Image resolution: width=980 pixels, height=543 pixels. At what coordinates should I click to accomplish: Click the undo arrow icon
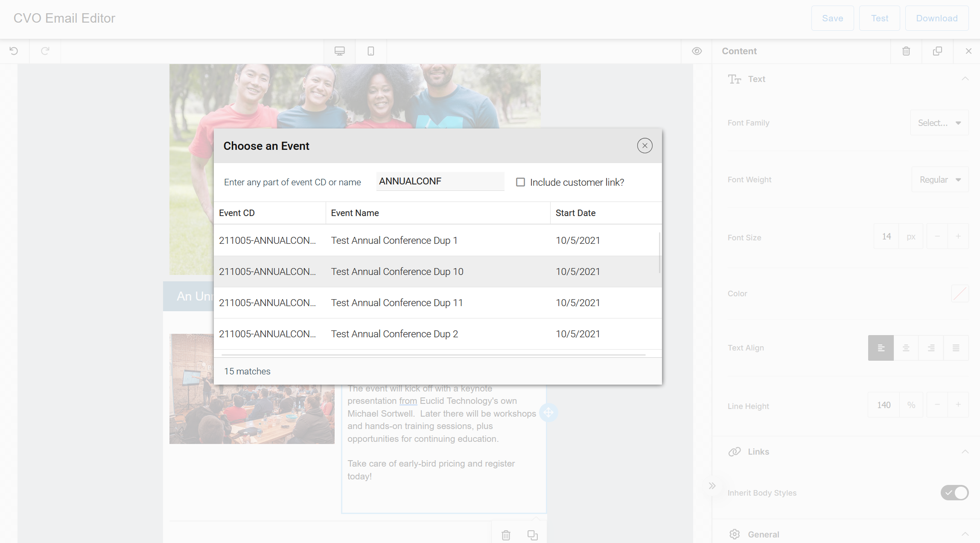14,51
